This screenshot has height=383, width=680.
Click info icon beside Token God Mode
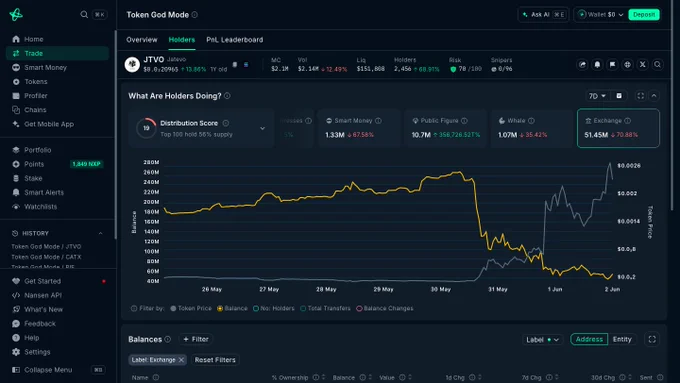195,15
